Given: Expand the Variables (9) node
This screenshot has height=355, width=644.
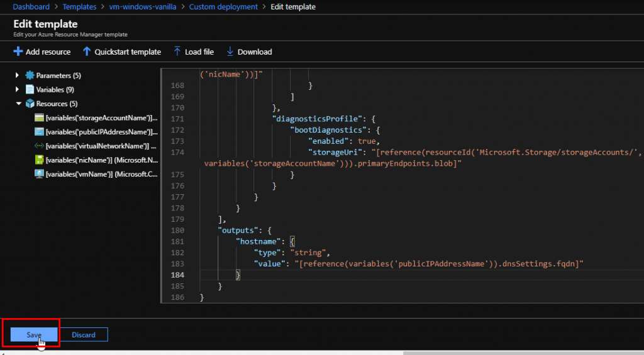Looking at the screenshot, I should tap(17, 89).
